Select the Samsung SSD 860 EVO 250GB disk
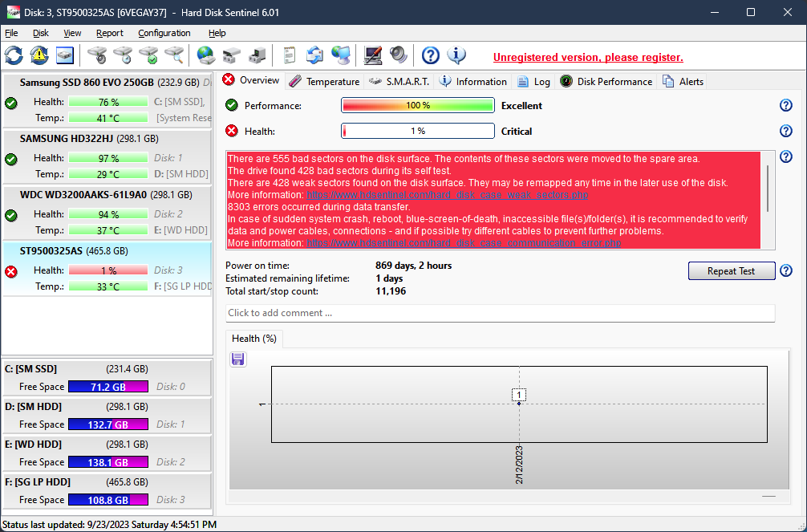Image resolution: width=807 pixels, height=532 pixels. [x=107, y=100]
